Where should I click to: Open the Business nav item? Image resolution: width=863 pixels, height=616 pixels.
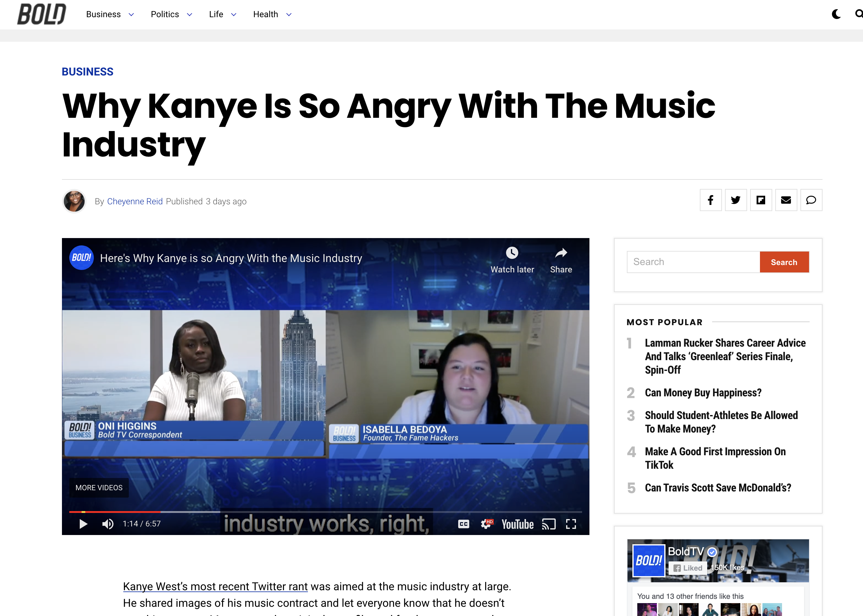(103, 14)
